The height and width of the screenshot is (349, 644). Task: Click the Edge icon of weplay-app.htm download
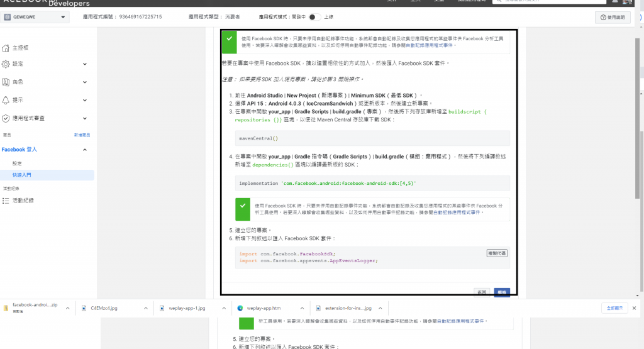tap(240, 308)
